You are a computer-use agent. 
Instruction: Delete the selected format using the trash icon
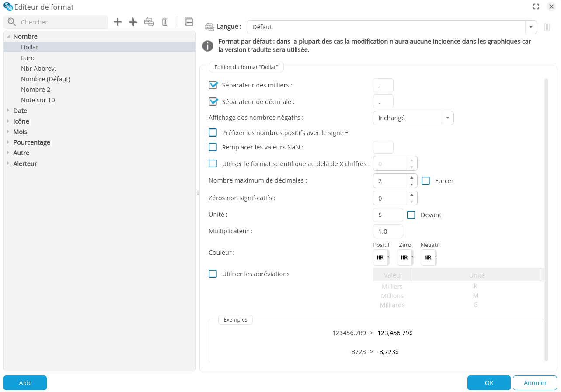164,21
